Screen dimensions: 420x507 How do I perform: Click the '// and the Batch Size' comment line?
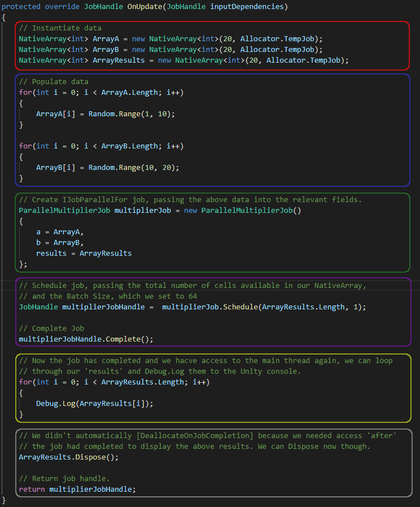pyautogui.click(x=108, y=296)
